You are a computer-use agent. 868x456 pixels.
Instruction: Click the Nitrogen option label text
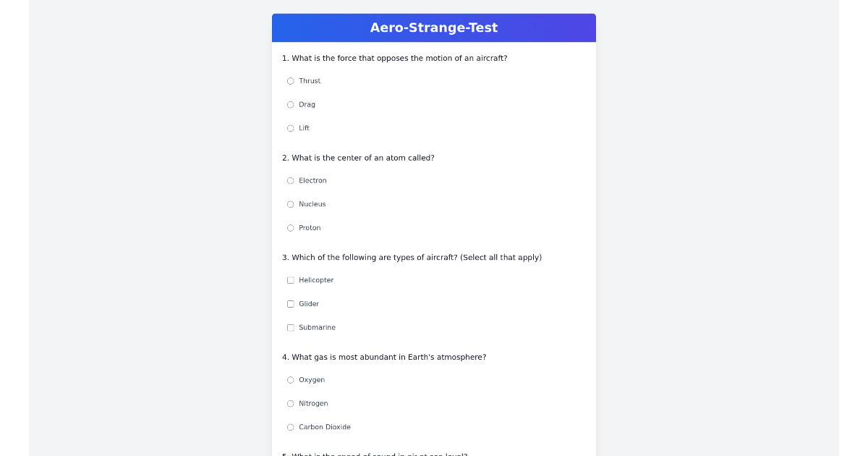click(x=313, y=403)
